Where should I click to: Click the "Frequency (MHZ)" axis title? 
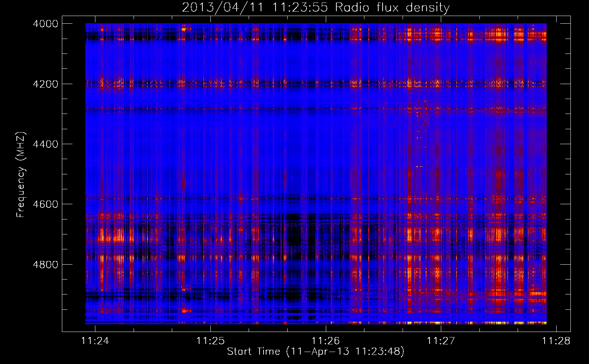[21, 174]
